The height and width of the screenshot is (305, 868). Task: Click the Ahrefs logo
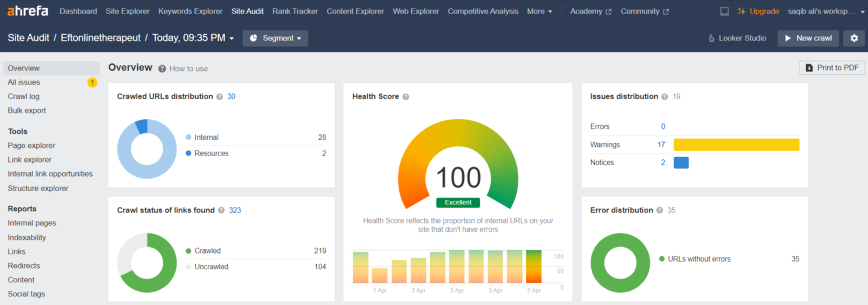click(x=28, y=11)
